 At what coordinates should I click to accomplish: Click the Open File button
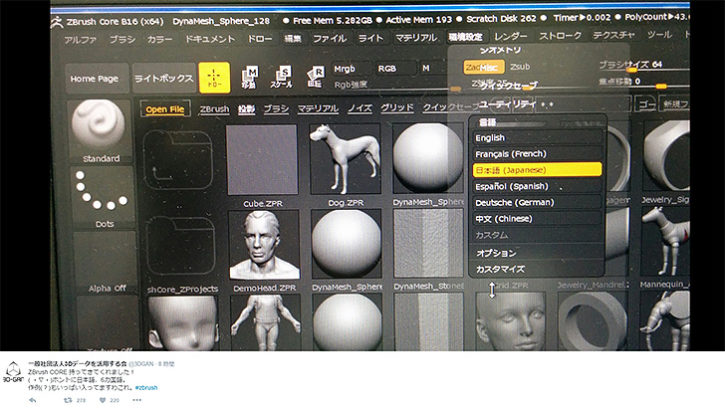click(x=165, y=109)
